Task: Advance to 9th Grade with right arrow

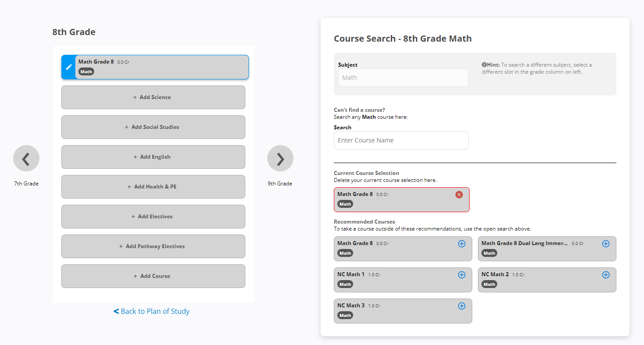Action: tap(280, 158)
